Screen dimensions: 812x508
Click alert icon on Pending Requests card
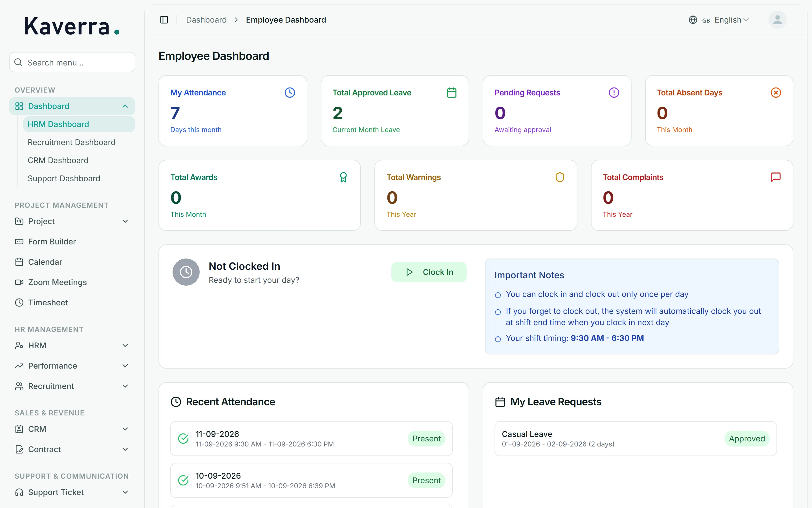(614, 92)
